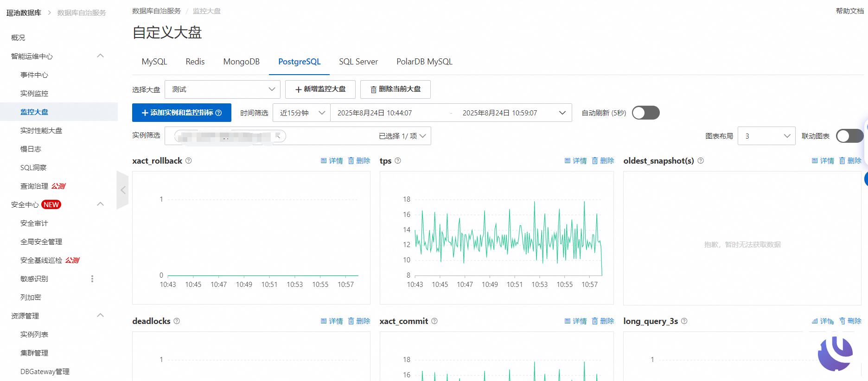Open help icon next to tps title
Viewport: 868px width, 381px height.
coord(398,161)
